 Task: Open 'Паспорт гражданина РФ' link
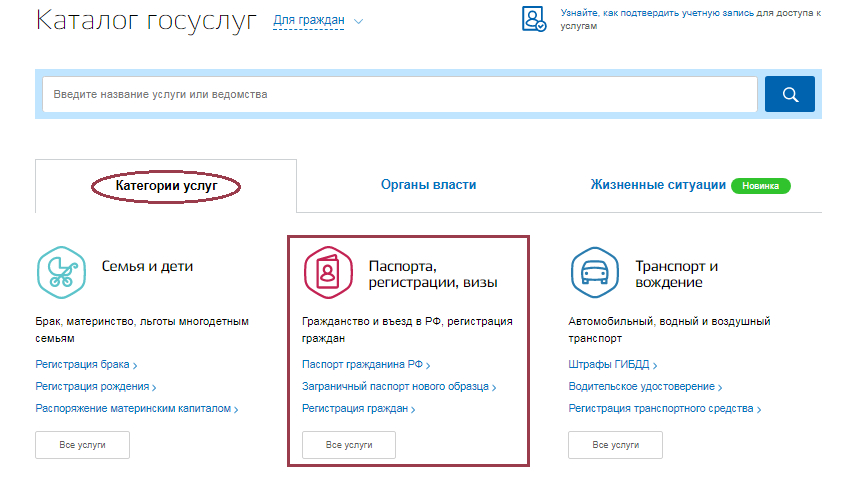tap(362, 365)
